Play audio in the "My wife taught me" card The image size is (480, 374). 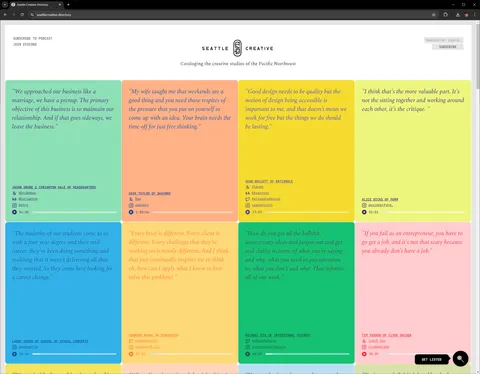tap(131, 212)
